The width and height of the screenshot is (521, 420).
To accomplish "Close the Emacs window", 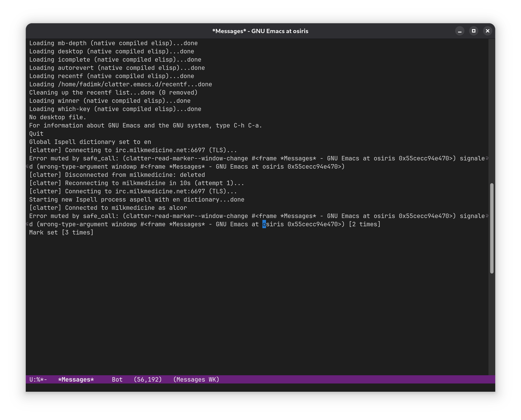I will click(x=487, y=31).
